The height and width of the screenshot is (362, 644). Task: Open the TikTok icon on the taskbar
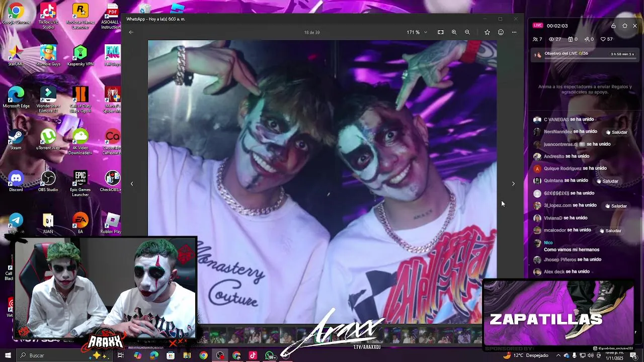click(253, 355)
